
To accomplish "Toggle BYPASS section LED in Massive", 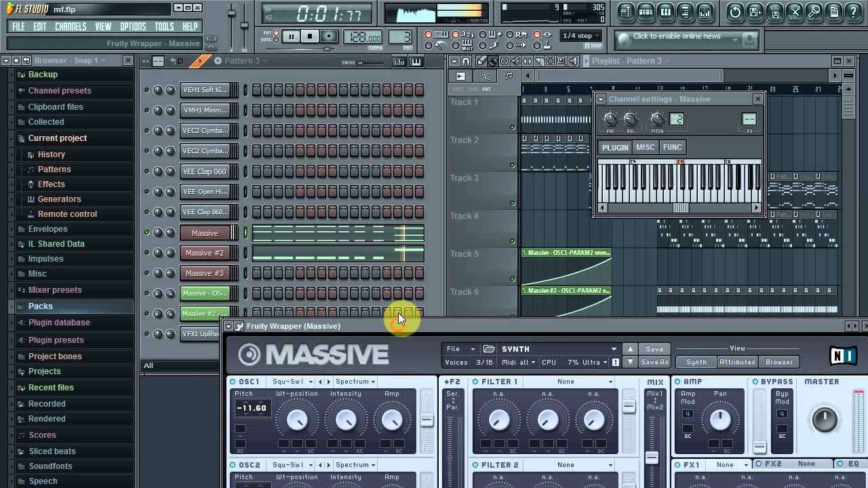I will point(755,382).
